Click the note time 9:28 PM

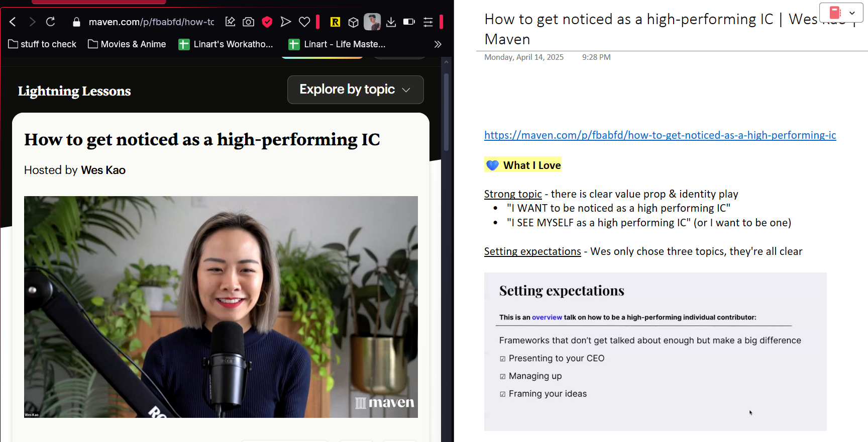point(596,57)
